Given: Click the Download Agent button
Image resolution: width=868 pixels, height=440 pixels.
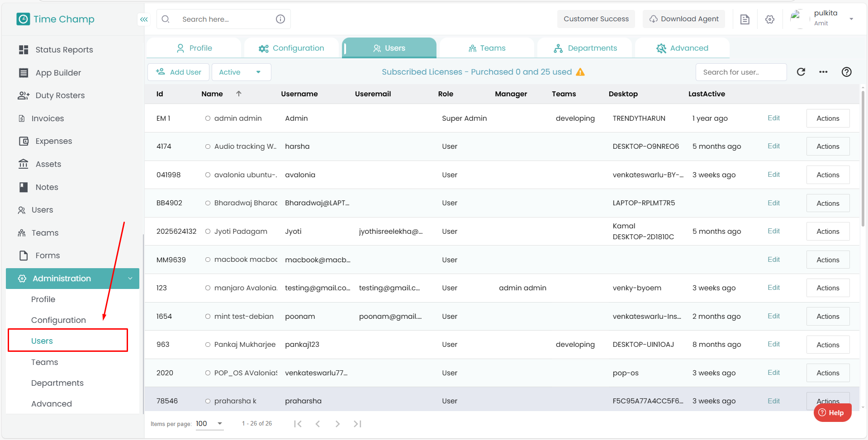Looking at the screenshot, I should click(684, 19).
